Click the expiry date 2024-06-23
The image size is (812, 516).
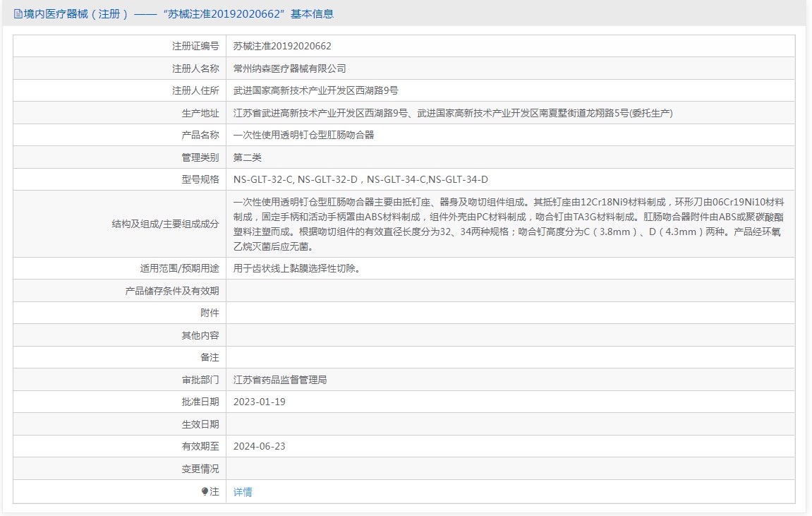point(259,446)
